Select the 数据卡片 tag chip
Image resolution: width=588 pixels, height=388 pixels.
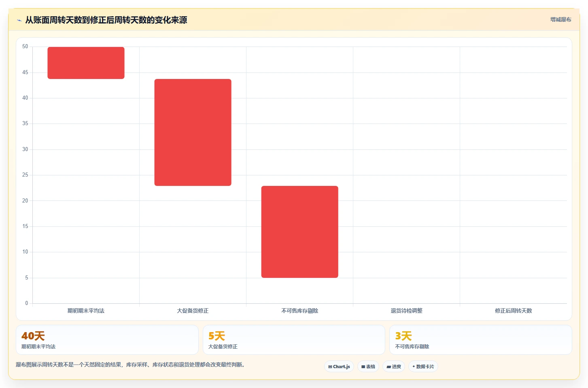click(x=423, y=367)
